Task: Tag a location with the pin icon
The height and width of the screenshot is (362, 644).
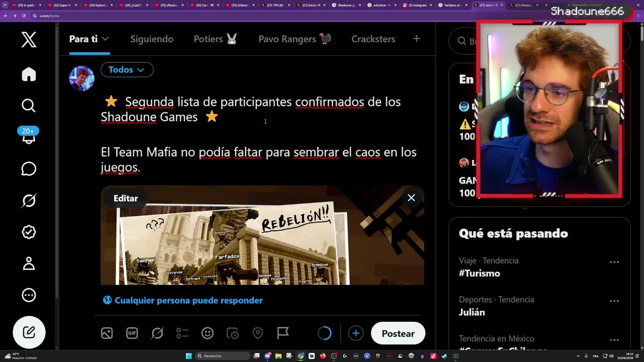Action: click(x=258, y=333)
